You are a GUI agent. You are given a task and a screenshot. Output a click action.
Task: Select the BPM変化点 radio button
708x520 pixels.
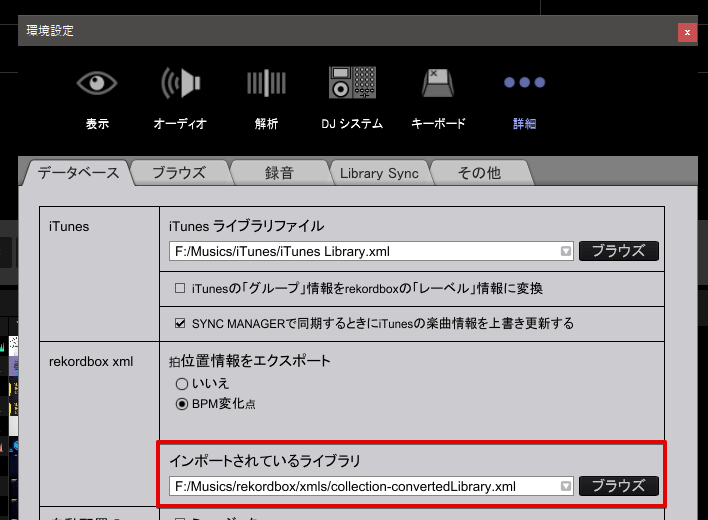coord(182,404)
